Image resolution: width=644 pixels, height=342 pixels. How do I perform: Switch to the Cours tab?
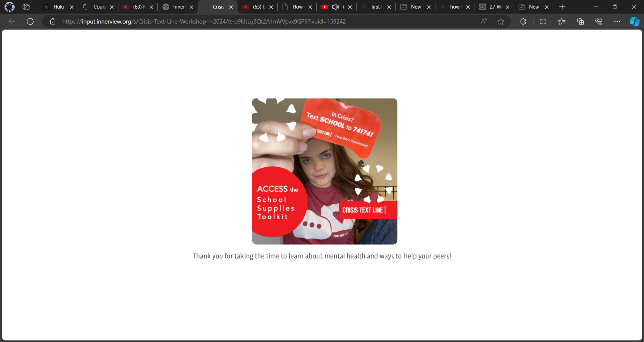tap(99, 7)
